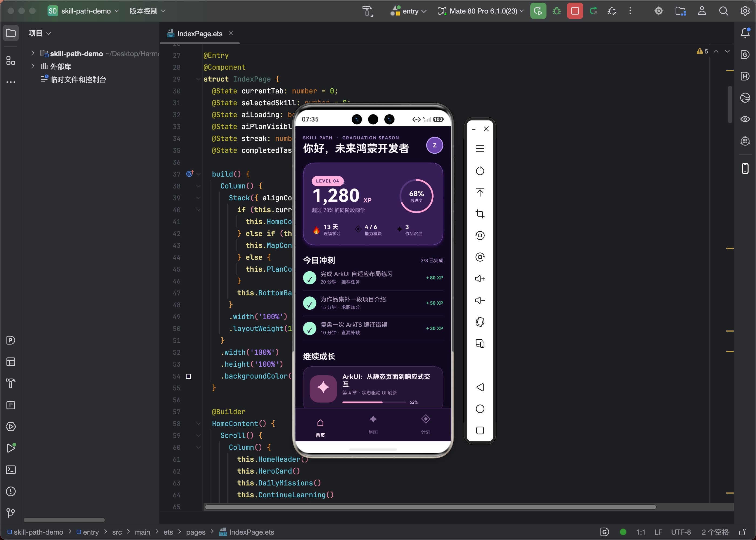756x540 pixels.
Task: Click the emulator power button
Action: (x=480, y=171)
